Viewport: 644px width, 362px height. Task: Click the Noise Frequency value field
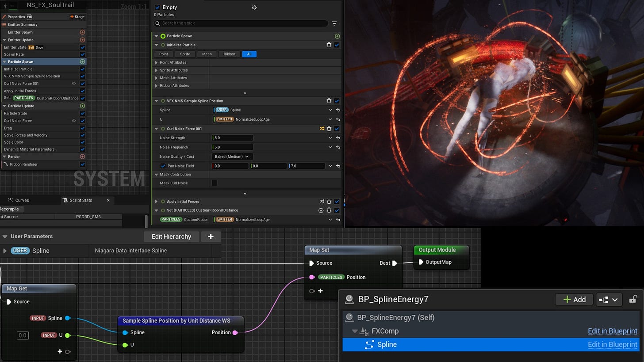click(x=233, y=147)
